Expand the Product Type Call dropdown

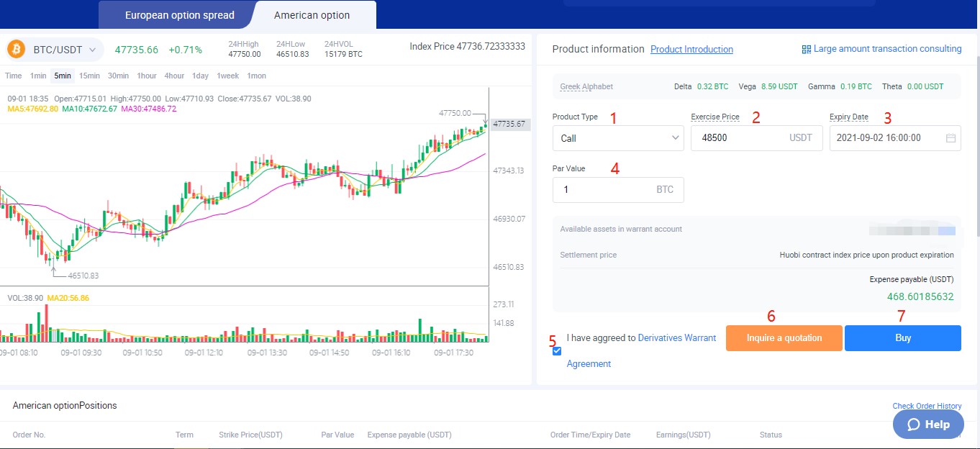pyautogui.click(x=617, y=138)
